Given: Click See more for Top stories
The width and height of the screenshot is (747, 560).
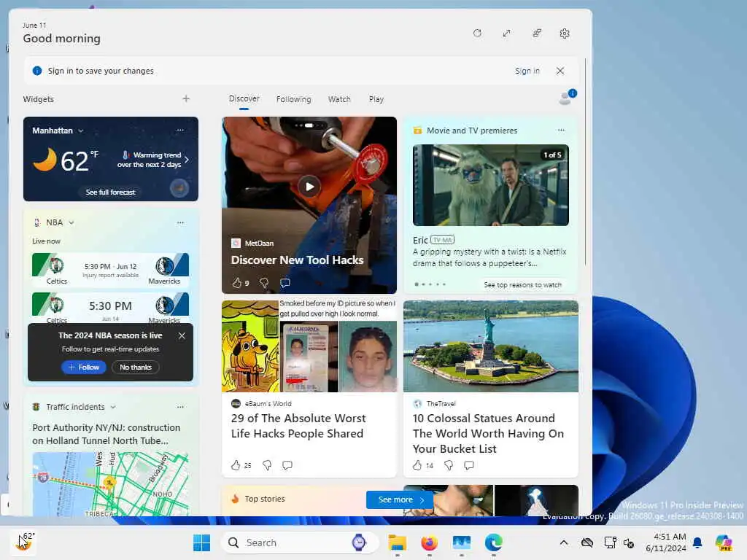Looking at the screenshot, I should click(400, 499).
